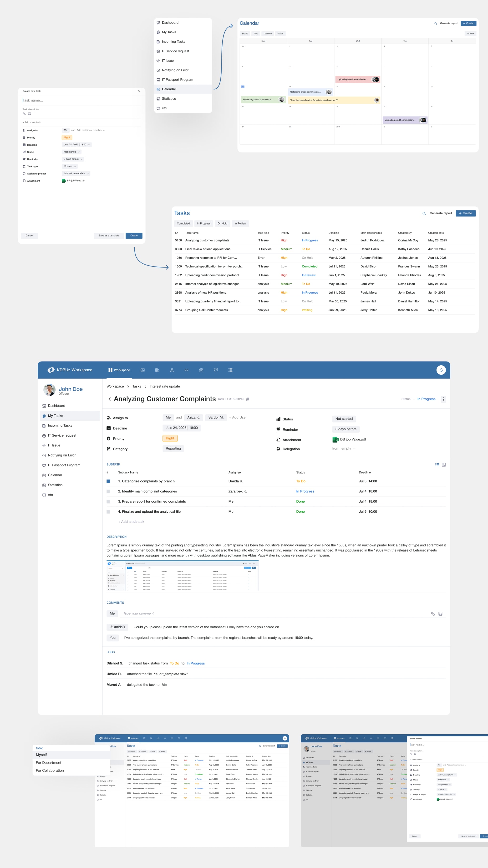This screenshot has width=488, height=868.
Task: Open the All Filter button in Calendar
Action: pyautogui.click(x=470, y=34)
